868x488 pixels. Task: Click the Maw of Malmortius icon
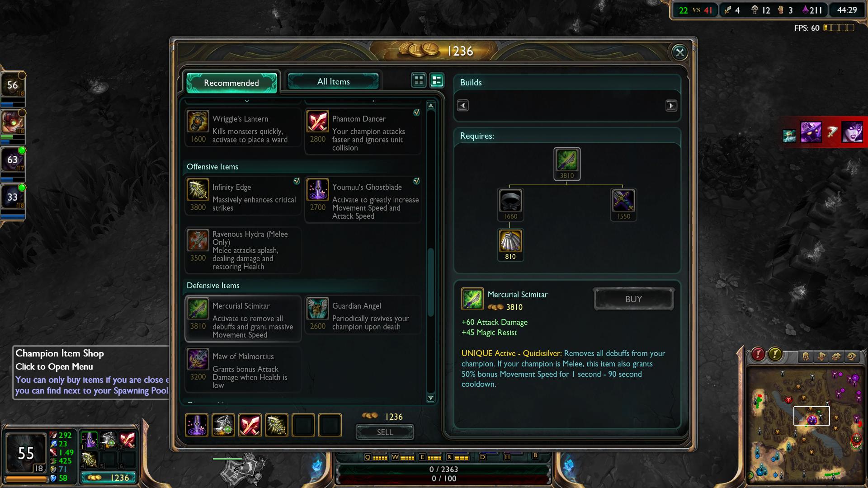[x=198, y=359]
